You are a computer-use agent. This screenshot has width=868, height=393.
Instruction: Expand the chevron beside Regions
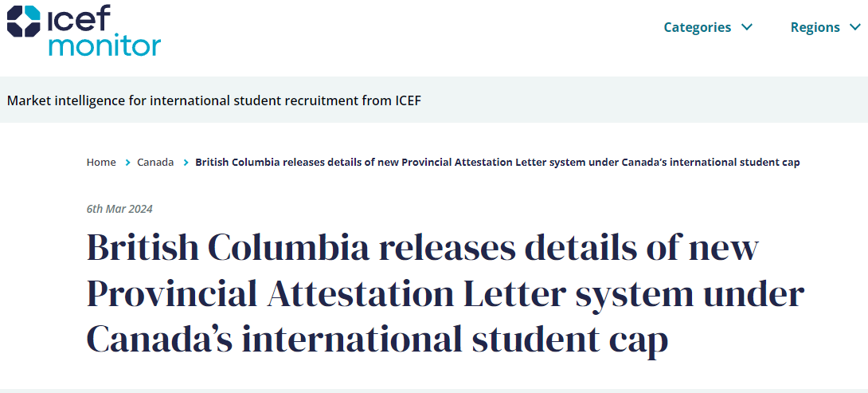point(855,26)
